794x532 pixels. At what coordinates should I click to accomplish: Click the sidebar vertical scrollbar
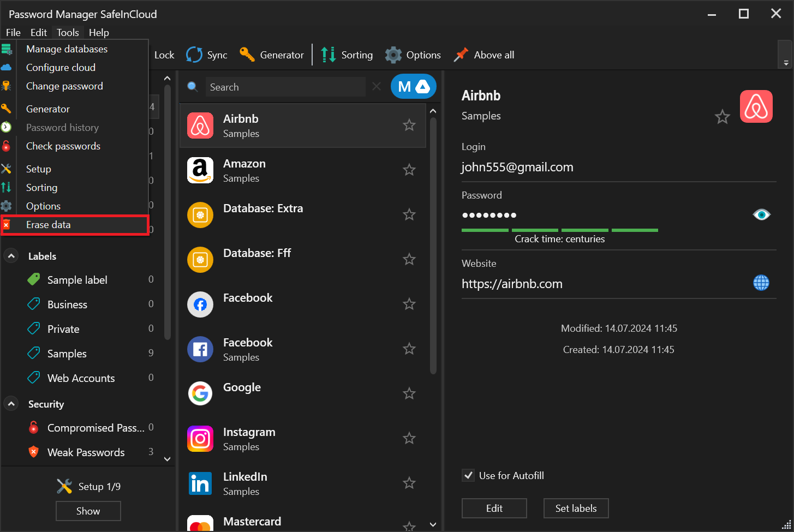168,213
